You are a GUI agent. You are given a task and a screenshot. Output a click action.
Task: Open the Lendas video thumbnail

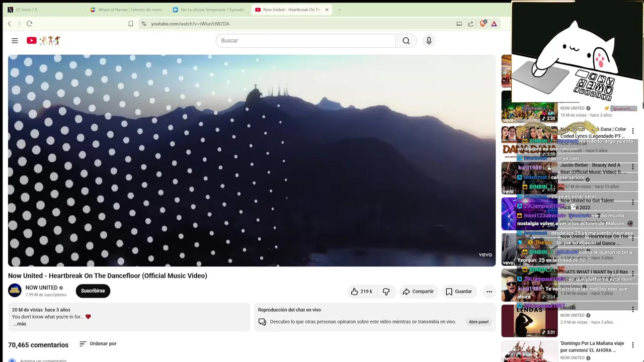pos(529,321)
